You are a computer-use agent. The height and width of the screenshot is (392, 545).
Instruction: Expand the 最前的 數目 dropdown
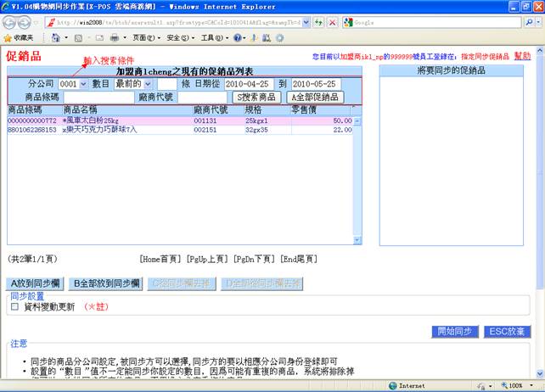[133, 85]
